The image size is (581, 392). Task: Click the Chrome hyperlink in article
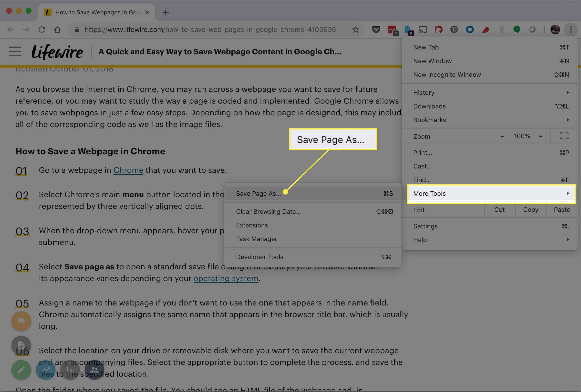[x=128, y=170]
